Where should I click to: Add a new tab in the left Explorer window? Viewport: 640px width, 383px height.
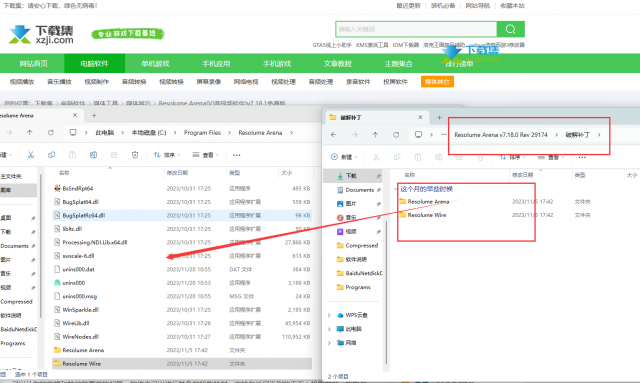94,116
